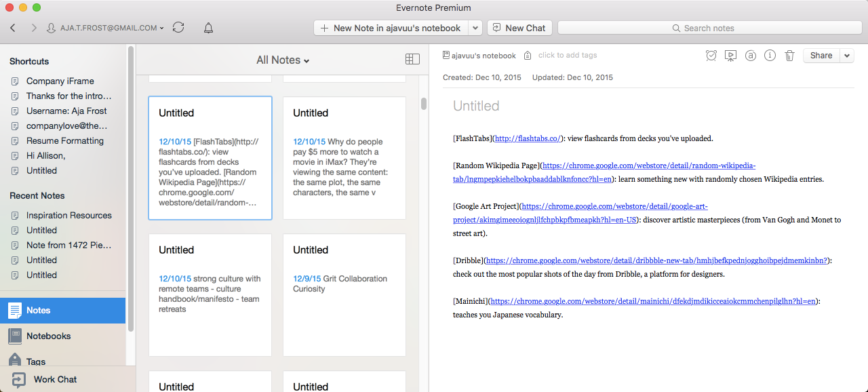Viewport: 868px width, 392px height.
Task: Click the magnifier icon in search field
Action: [676, 28]
